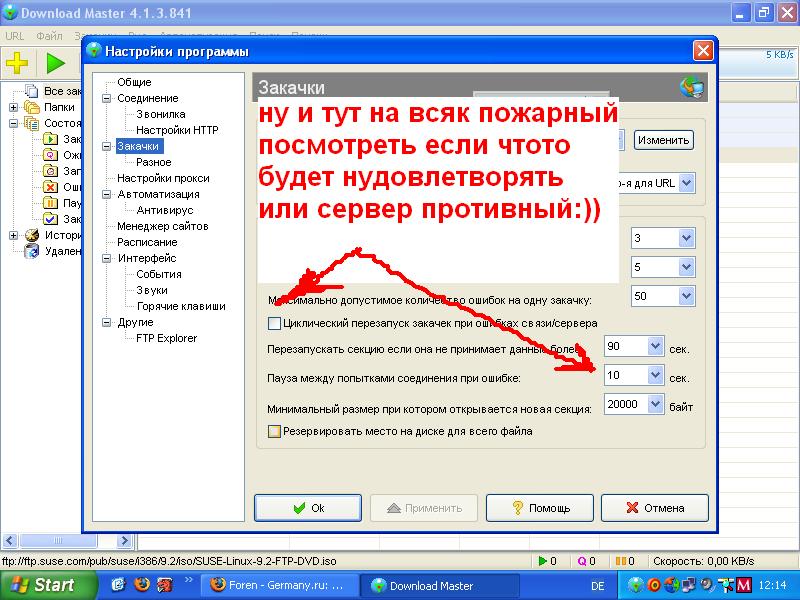800x600 pixels.
Task: Select 'Антивирус' in settings tree
Action: click(x=165, y=210)
